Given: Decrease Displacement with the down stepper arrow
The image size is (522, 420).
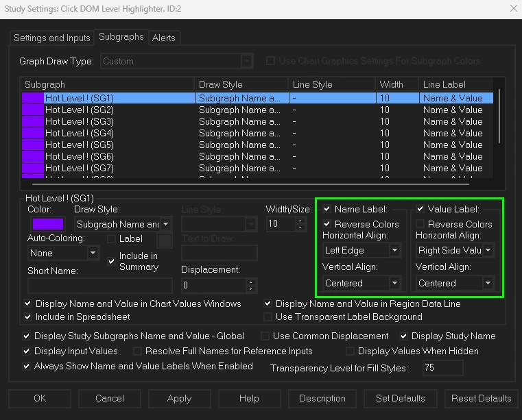Looking at the screenshot, I should (x=251, y=288).
